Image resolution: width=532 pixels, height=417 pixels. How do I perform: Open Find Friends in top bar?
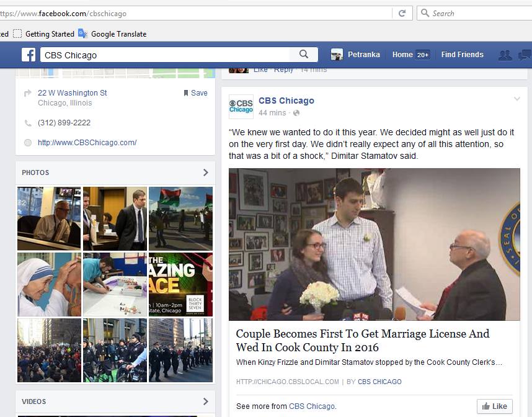point(462,55)
